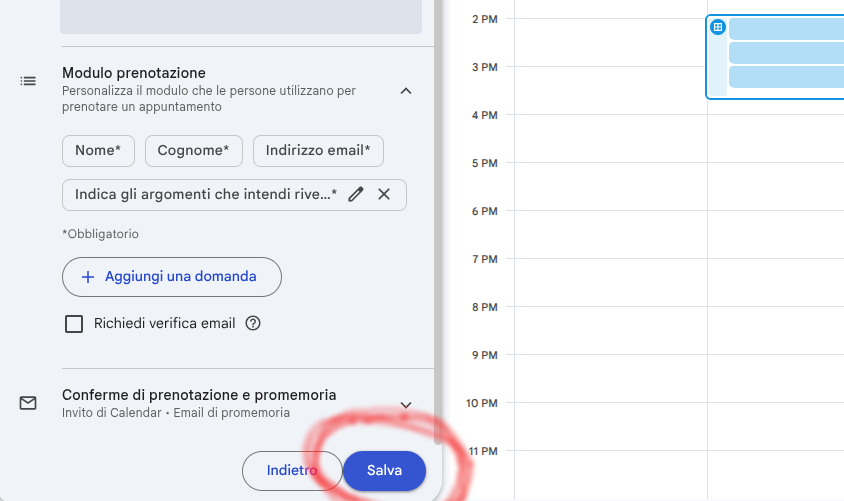Viewport: 844px width, 501px height.
Task: Enable Richiedi verifica email checkbox
Action: pos(74,324)
